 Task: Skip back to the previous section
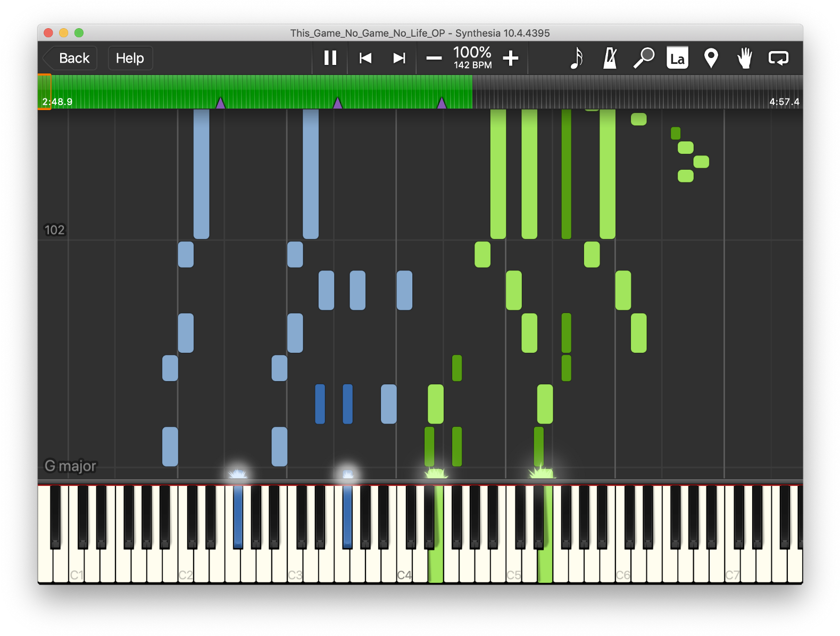(365, 58)
